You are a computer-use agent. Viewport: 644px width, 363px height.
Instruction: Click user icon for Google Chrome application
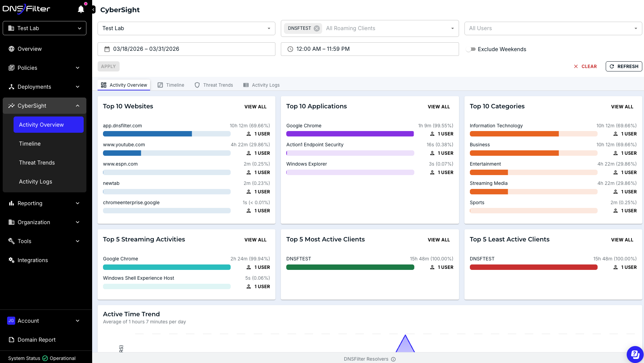pos(432,134)
